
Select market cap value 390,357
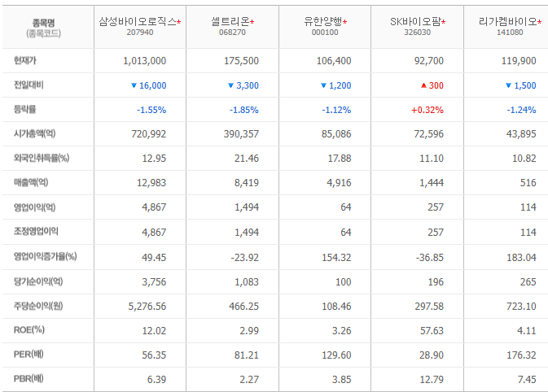(242, 134)
